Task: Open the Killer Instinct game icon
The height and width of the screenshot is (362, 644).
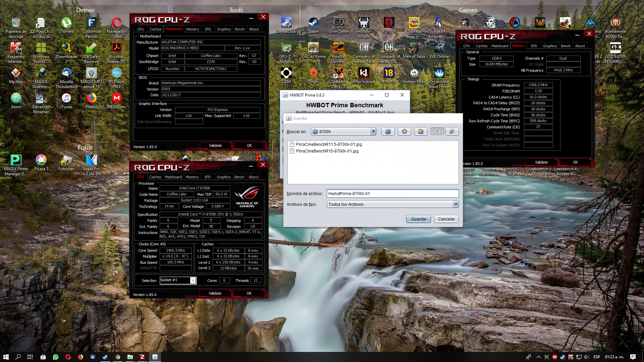Action: click(364, 76)
